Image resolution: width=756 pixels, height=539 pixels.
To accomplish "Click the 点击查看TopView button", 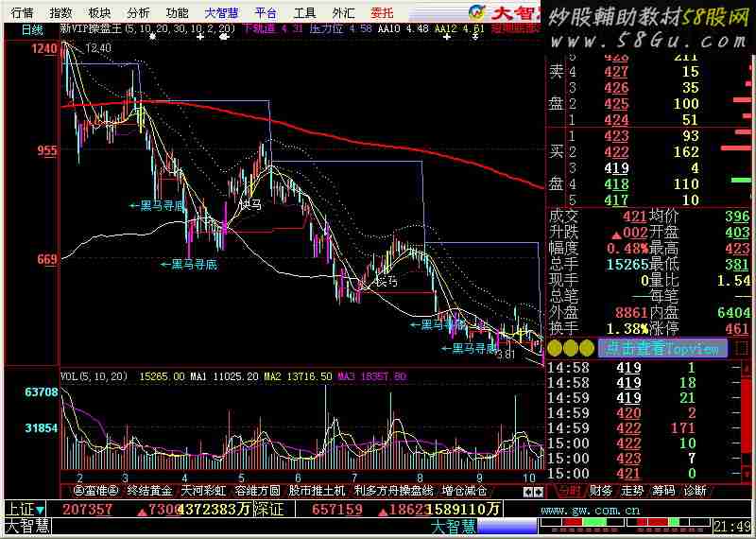I will point(662,348).
